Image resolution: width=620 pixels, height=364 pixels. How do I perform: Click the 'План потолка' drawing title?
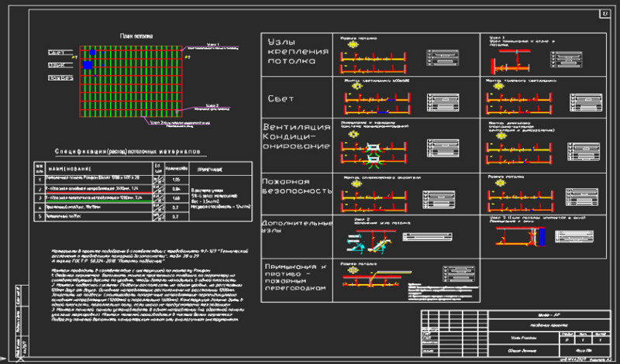click(x=136, y=36)
